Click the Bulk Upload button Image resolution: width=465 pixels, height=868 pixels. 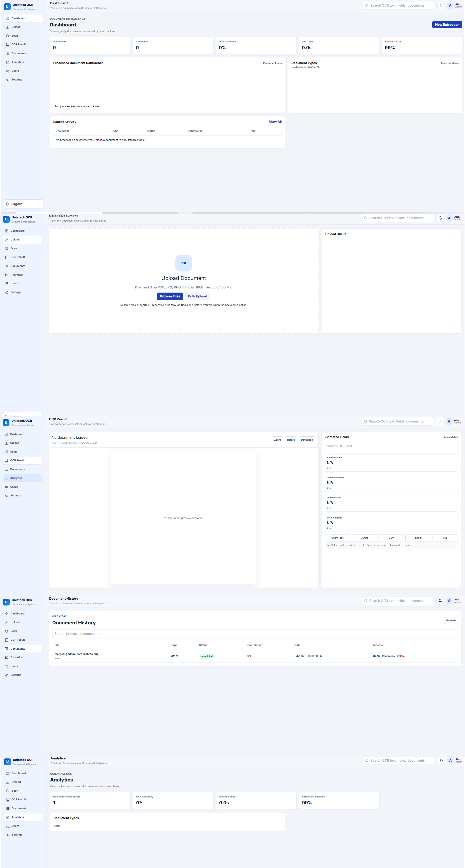point(197,296)
